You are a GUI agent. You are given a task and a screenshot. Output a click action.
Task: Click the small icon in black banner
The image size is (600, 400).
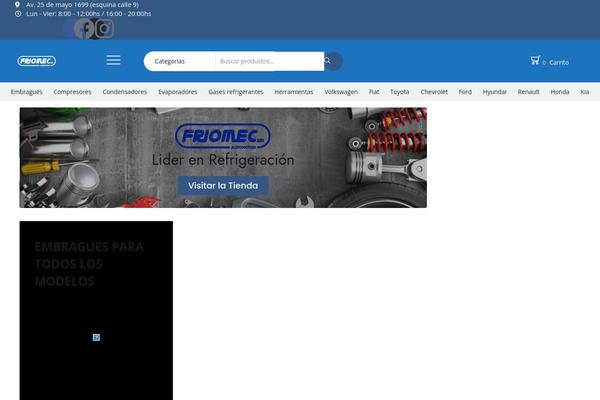point(96,337)
